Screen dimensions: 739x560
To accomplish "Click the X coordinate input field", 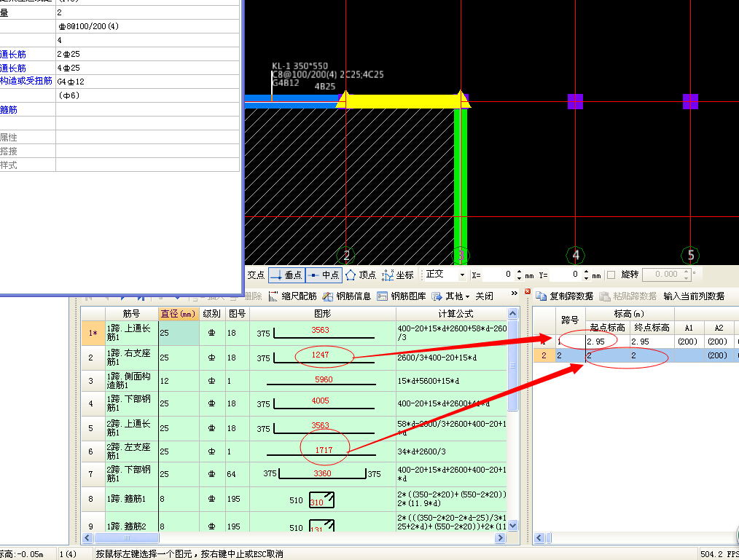I will pos(497,275).
